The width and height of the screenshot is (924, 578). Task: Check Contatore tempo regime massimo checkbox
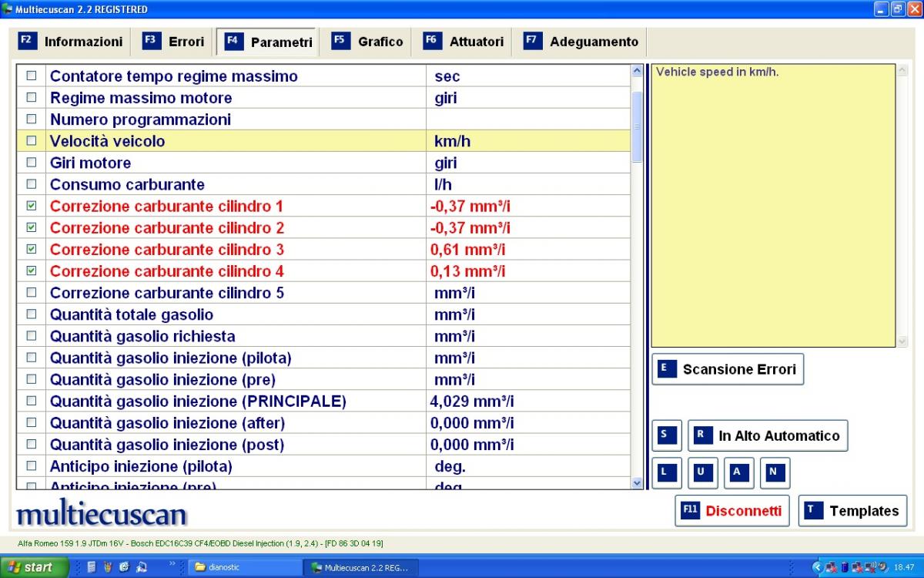32,76
